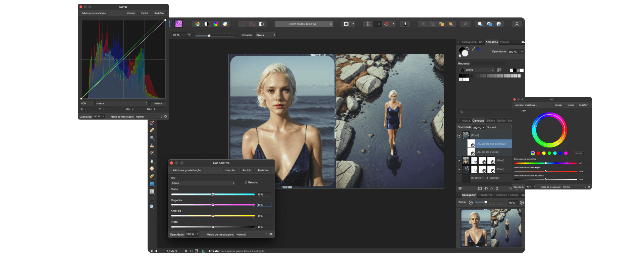Click the live filters hourglass icon
This screenshot has width=644, height=258.
pos(497,188)
